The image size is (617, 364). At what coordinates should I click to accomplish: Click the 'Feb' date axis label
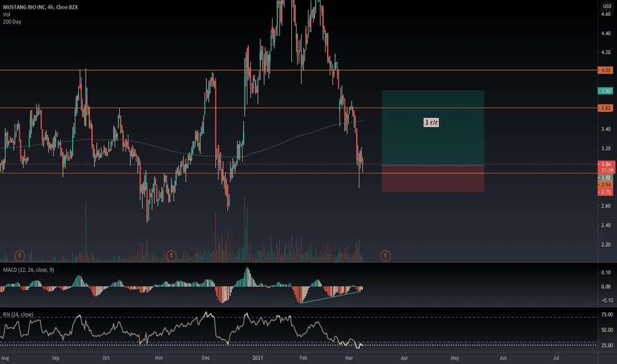[x=303, y=358]
